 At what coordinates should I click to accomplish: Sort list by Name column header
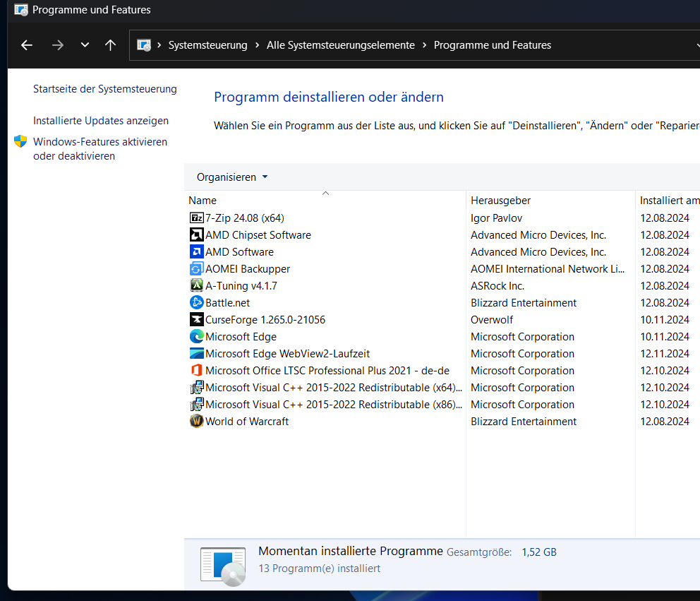click(325, 201)
